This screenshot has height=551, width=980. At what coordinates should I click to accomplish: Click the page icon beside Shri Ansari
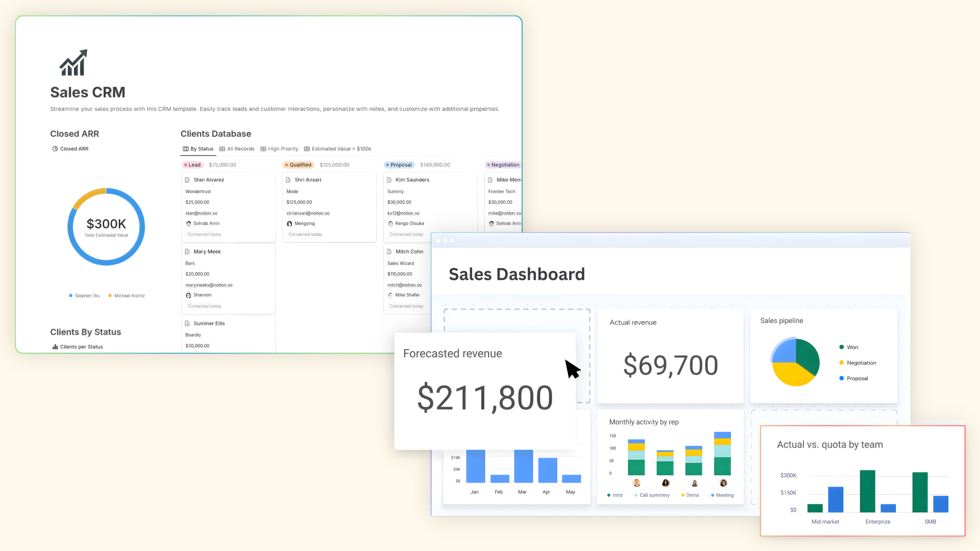pyautogui.click(x=288, y=180)
